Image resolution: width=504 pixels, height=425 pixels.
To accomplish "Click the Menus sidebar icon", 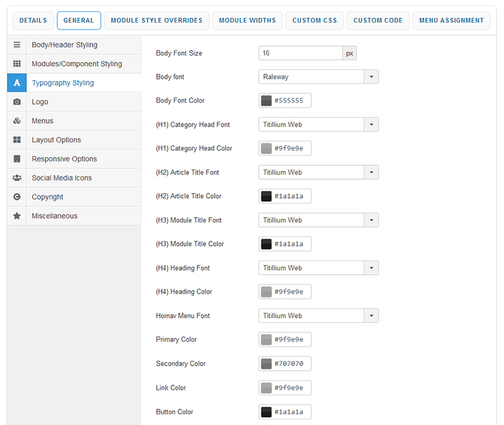I will point(17,121).
